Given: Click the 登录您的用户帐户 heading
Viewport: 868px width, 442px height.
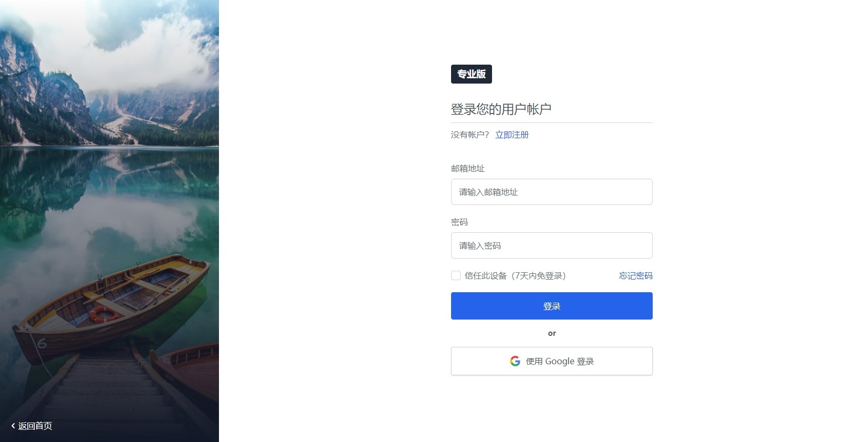Looking at the screenshot, I should 501,109.
